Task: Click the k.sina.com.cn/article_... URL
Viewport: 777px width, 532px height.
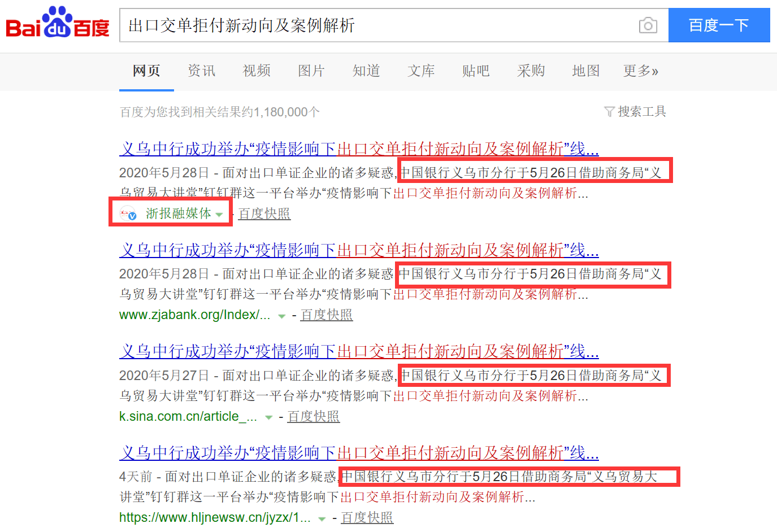Action: pyautogui.click(x=188, y=416)
